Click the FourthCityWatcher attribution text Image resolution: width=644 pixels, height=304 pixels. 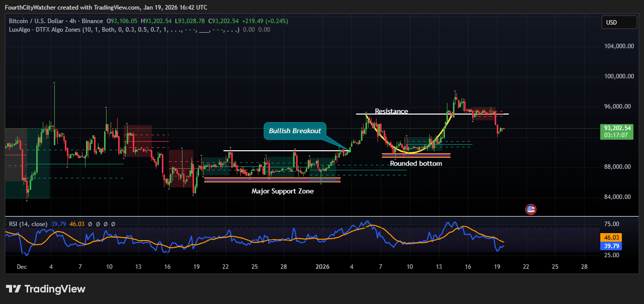33,8
